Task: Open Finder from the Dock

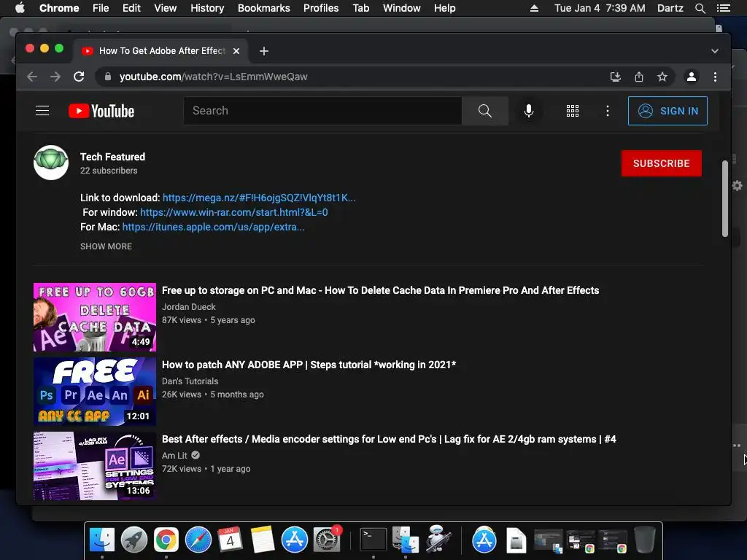Action: [x=102, y=540]
